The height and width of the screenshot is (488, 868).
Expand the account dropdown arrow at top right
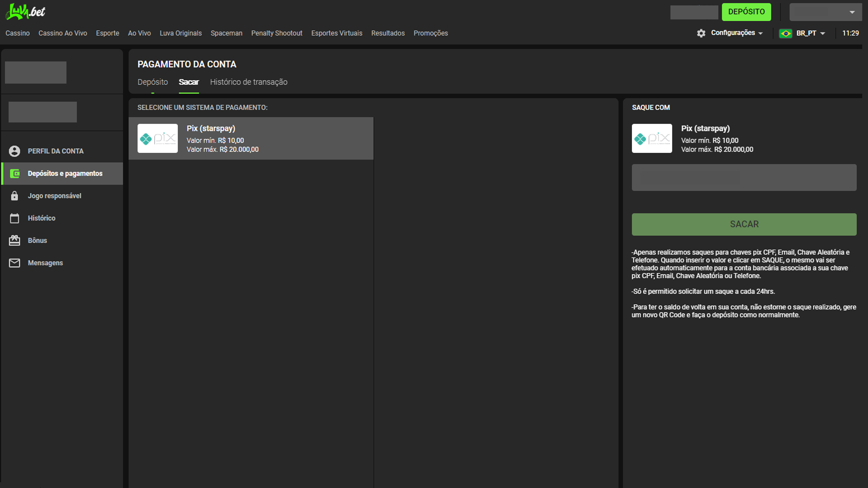[852, 12]
